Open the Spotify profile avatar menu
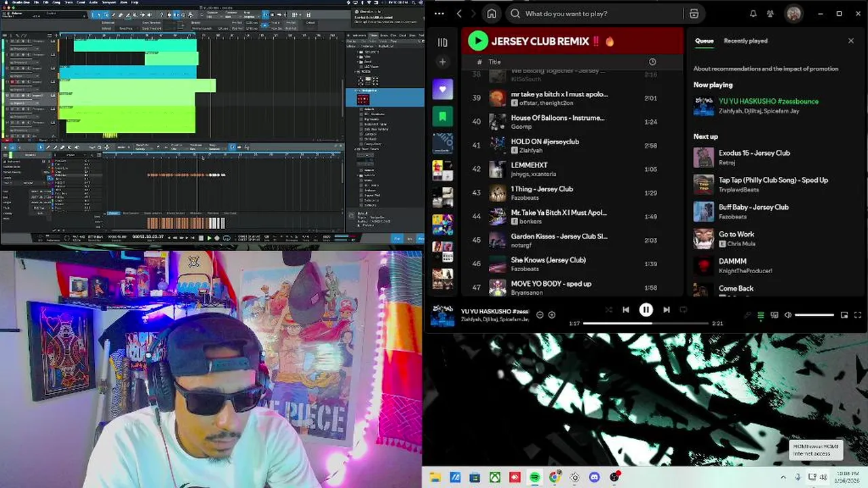Viewport: 868px width, 488px height. [x=793, y=14]
